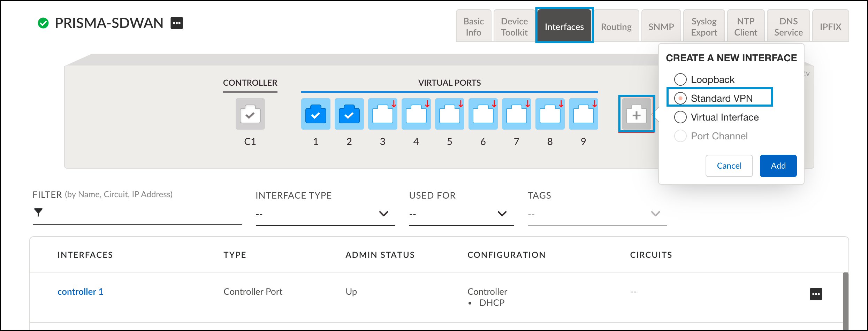Expand the Tags dropdown

[597, 214]
